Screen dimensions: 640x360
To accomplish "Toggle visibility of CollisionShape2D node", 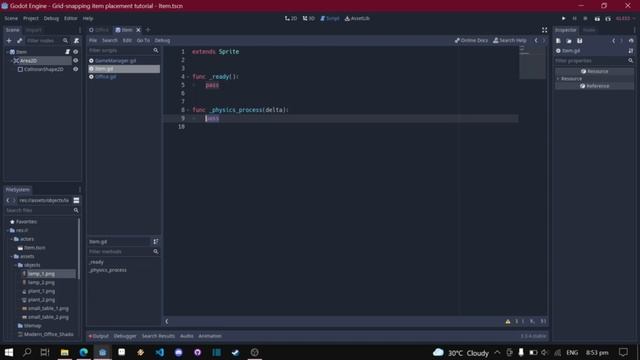I will pyautogui.click(x=76, y=69).
